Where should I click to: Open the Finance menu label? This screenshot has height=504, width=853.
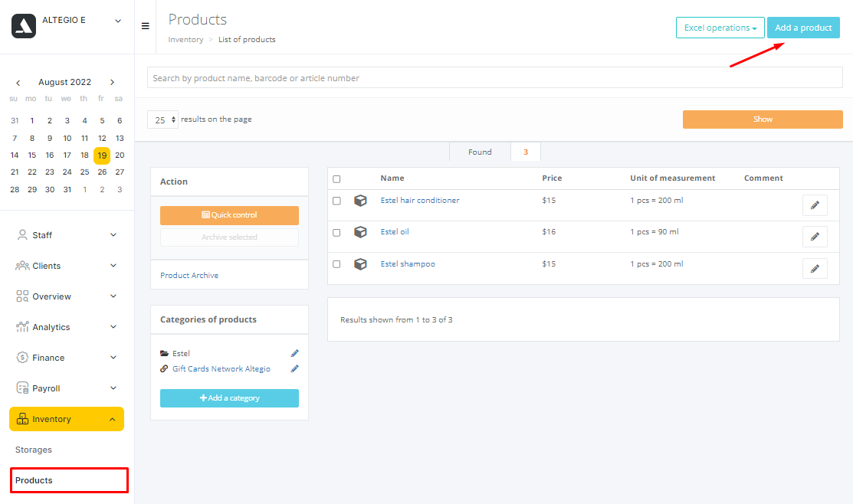click(x=48, y=358)
